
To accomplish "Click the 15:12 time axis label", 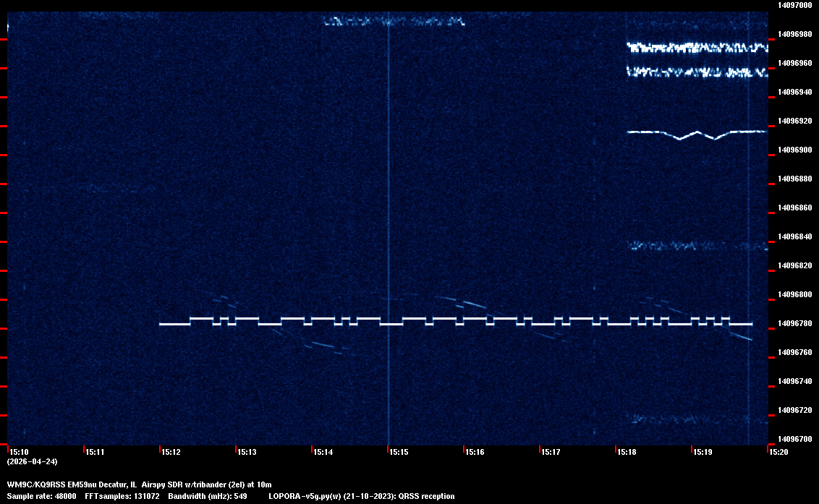I will click(171, 452).
